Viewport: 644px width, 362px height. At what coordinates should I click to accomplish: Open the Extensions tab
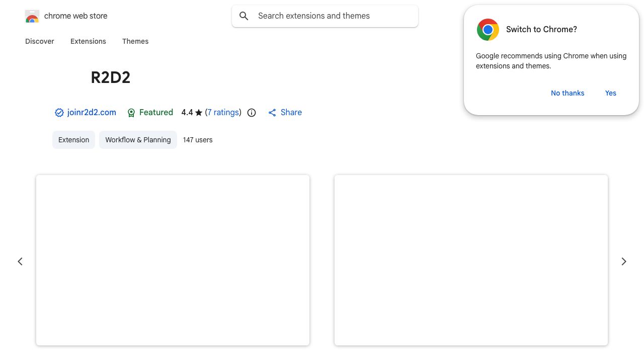(88, 41)
